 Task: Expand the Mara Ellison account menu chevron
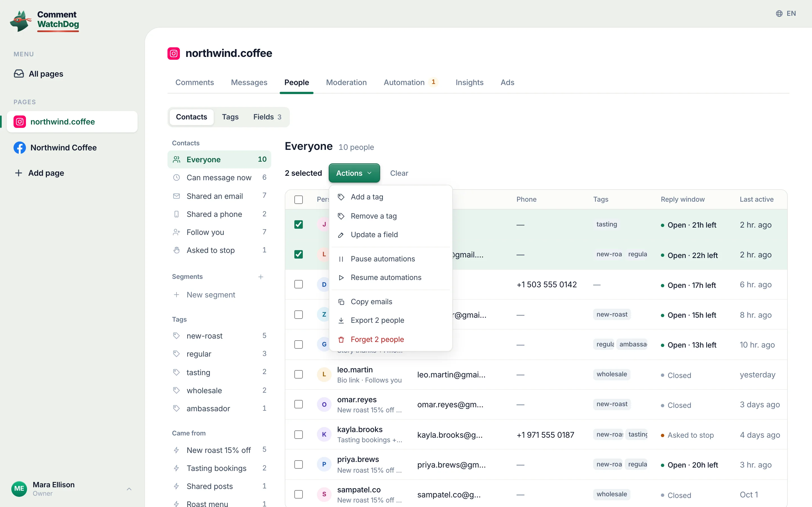pos(129,489)
